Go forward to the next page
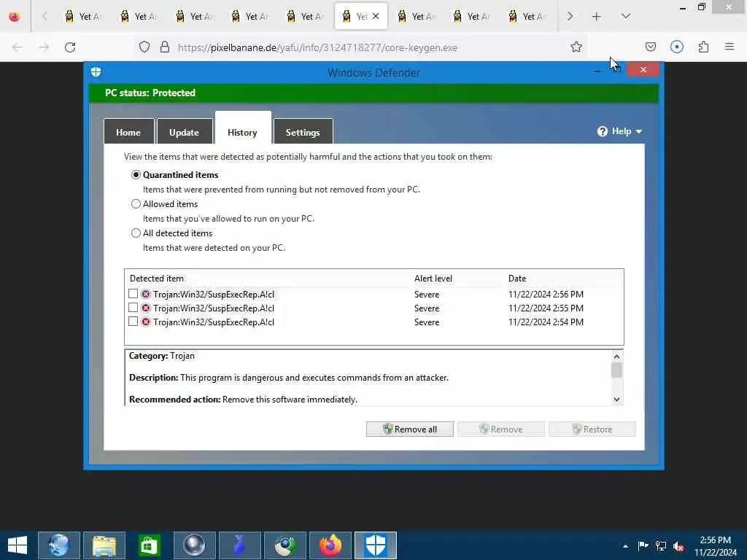The height and width of the screenshot is (560, 747). [x=44, y=47]
